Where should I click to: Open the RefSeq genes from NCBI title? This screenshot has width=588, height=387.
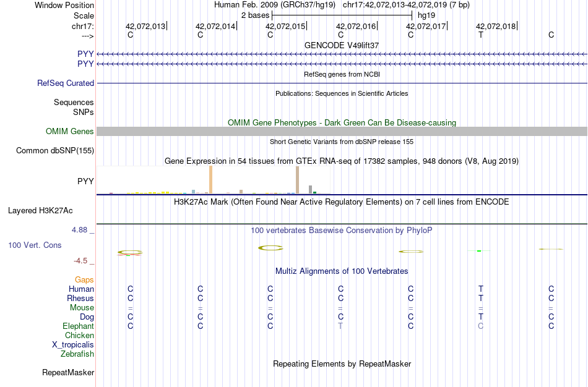point(342,74)
